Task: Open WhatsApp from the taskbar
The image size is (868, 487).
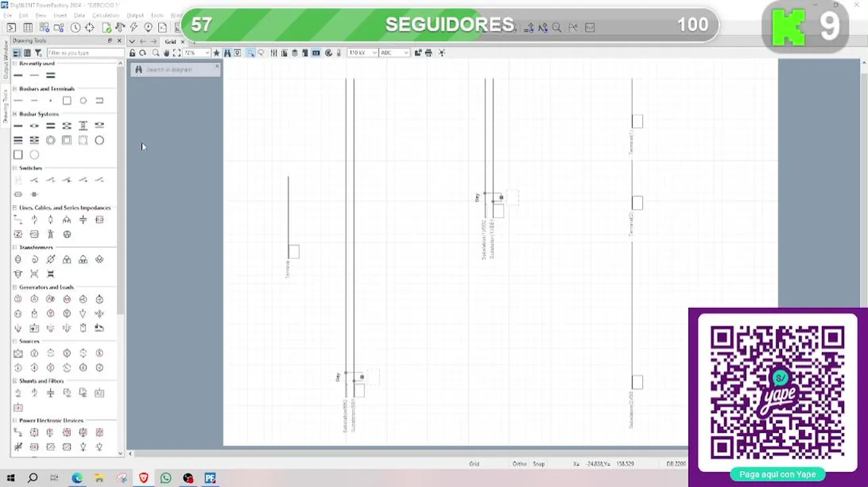Action: pos(166,478)
